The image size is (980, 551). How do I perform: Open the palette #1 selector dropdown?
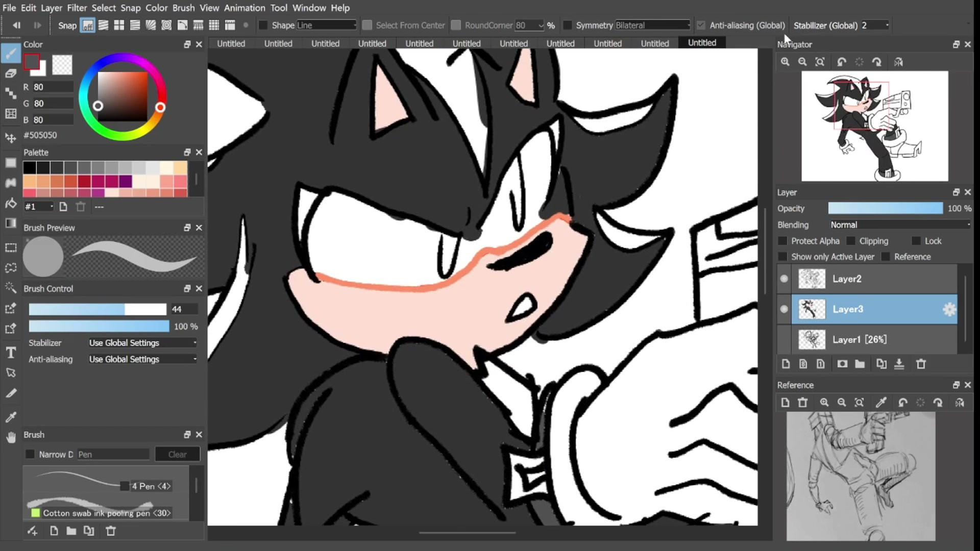39,207
